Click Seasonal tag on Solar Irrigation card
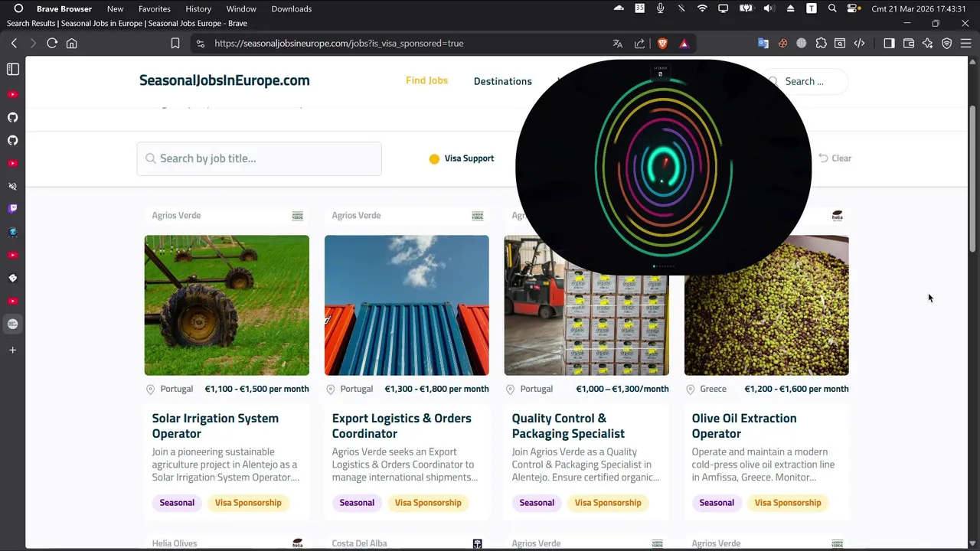 (x=177, y=503)
